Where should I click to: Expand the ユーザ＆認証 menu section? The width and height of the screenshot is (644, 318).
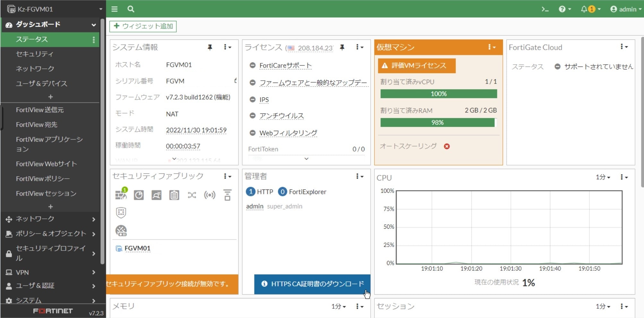click(x=50, y=286)
